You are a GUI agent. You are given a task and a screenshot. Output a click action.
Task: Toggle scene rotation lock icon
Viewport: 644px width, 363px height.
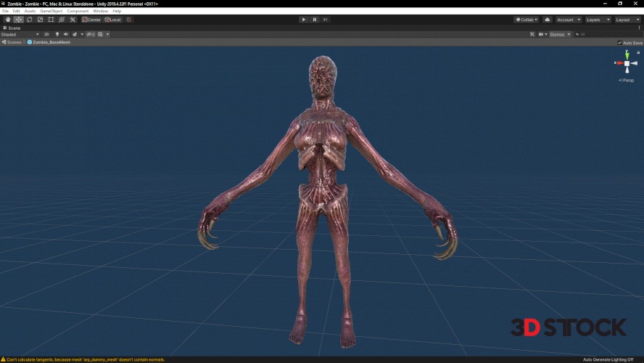[x=638, y=52]
